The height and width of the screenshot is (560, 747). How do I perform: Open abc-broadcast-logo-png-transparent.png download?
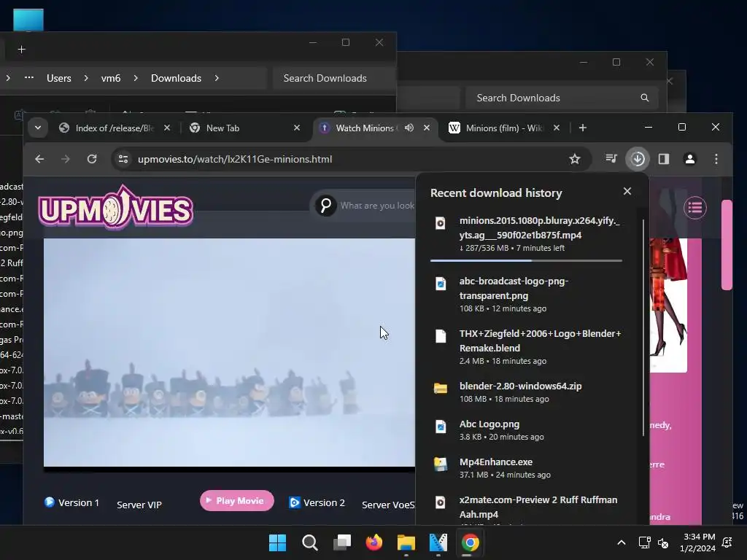[526, 295]
